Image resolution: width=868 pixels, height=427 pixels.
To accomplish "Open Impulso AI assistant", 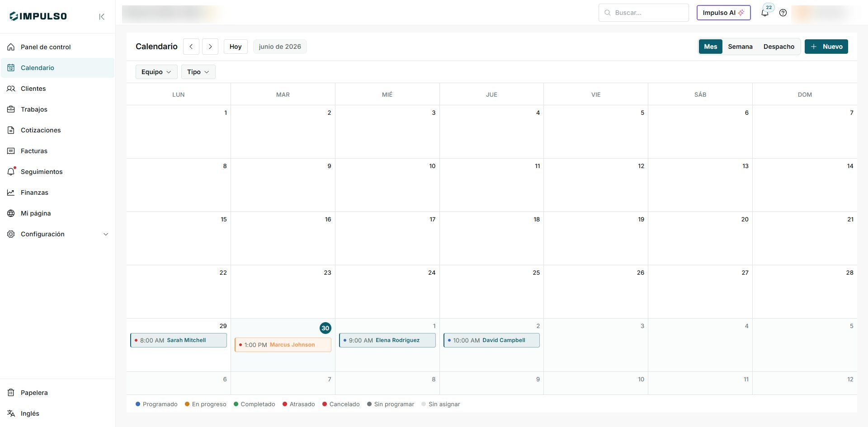I will (723, 13).
